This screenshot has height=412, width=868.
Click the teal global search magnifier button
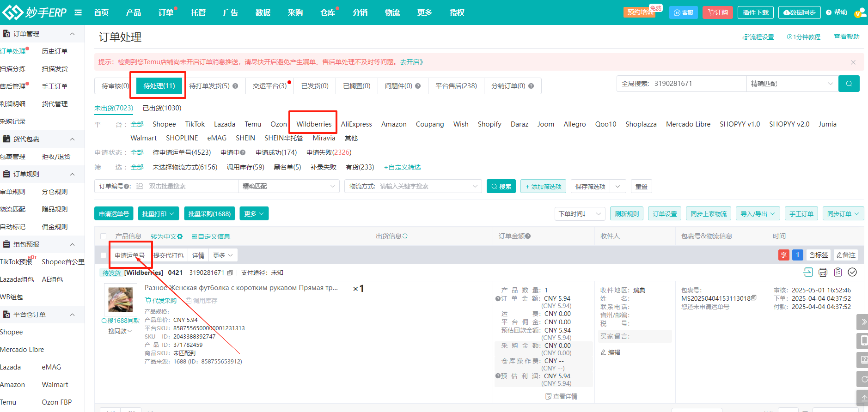tap(849, 84)
